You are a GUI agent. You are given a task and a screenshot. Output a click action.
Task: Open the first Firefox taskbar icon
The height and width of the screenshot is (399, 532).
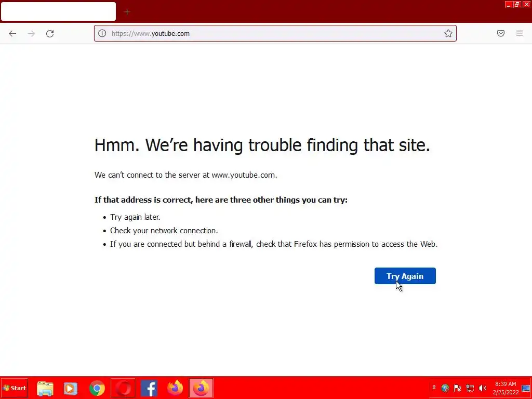(x=175, y=388)
